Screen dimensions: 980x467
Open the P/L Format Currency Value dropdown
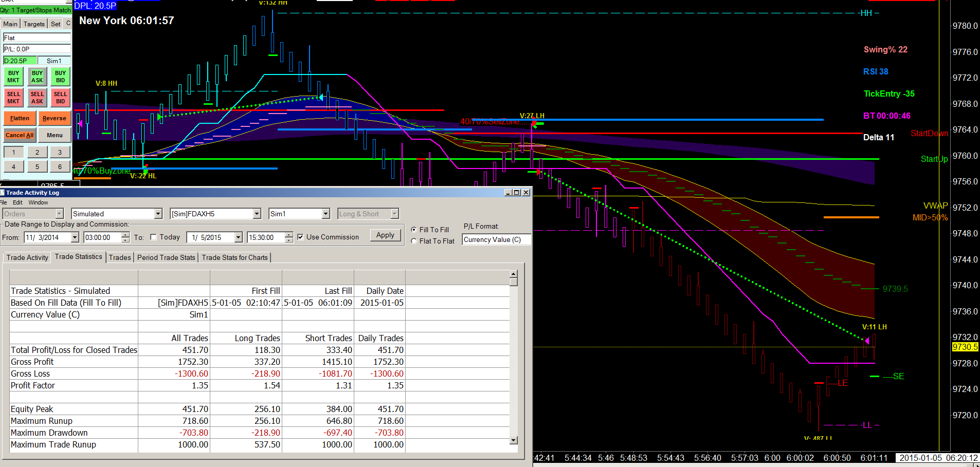pos(496,239)
